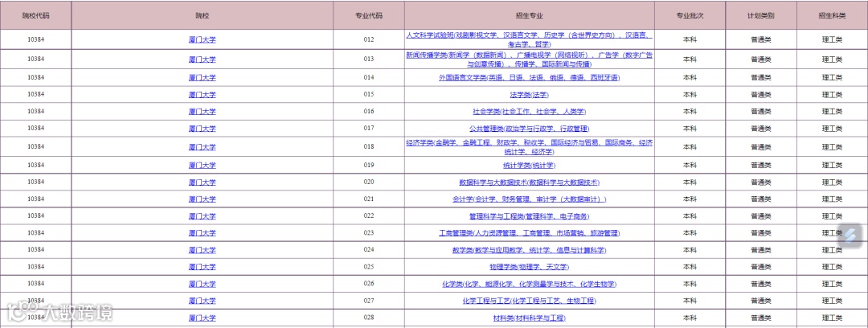Select 本科 cell in row 022

tap(690, 215)
